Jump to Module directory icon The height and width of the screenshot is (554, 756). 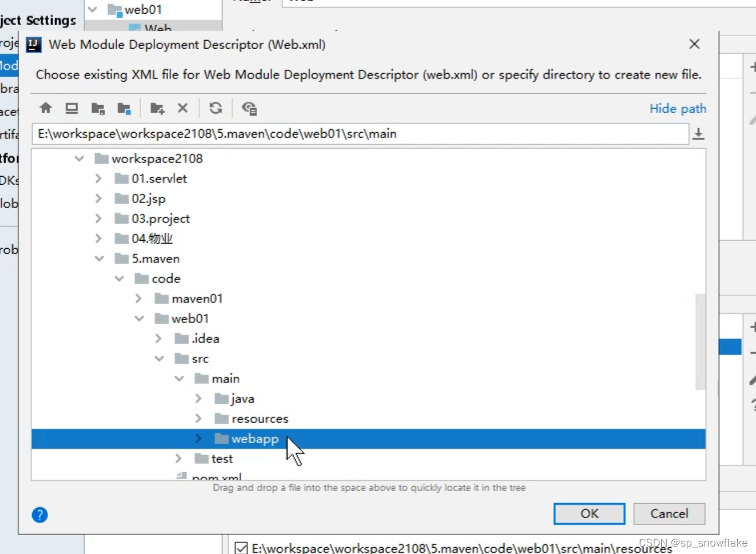point(124,108)
